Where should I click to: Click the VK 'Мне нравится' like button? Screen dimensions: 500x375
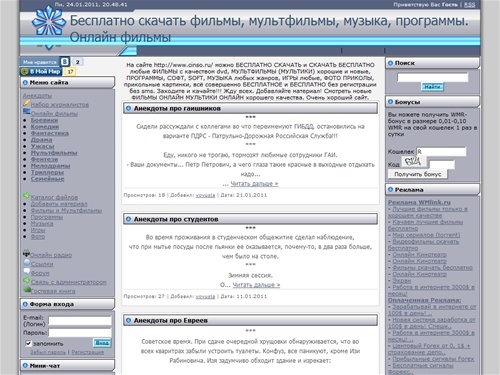click(x=45, y=62)
